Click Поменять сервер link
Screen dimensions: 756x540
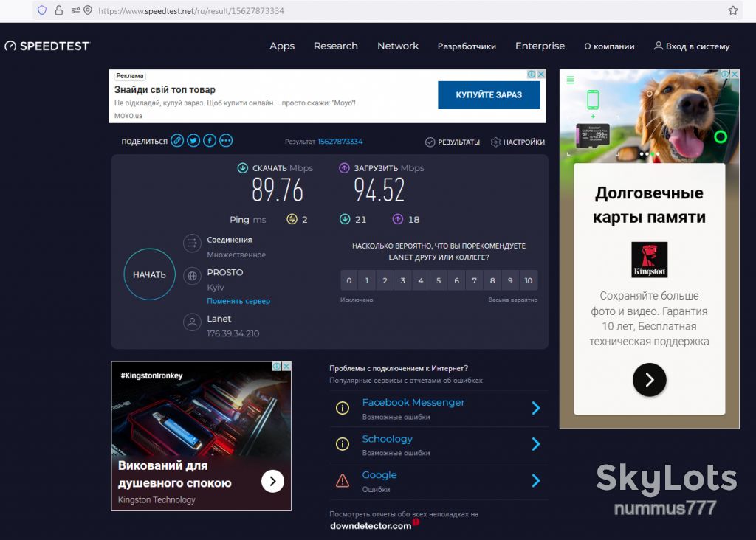click(238, 301)
